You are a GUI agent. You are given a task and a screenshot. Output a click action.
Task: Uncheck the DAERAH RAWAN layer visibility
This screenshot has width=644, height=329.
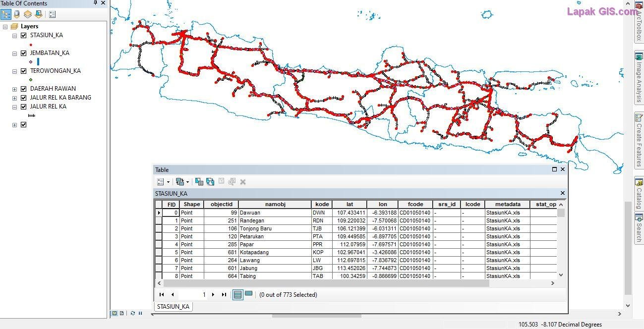(23, 89)
